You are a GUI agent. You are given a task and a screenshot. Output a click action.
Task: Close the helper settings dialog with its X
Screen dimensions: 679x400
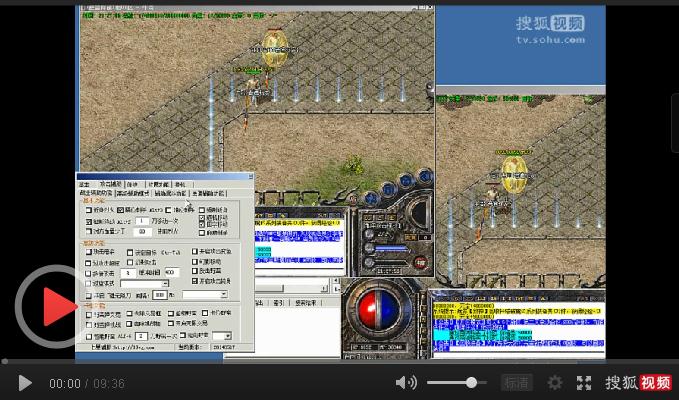pos(250,177)
